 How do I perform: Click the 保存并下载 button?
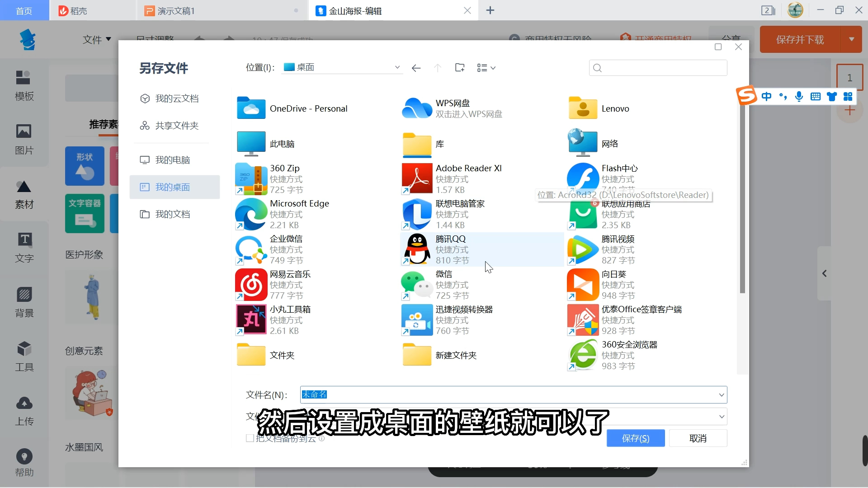click(800, 39)
